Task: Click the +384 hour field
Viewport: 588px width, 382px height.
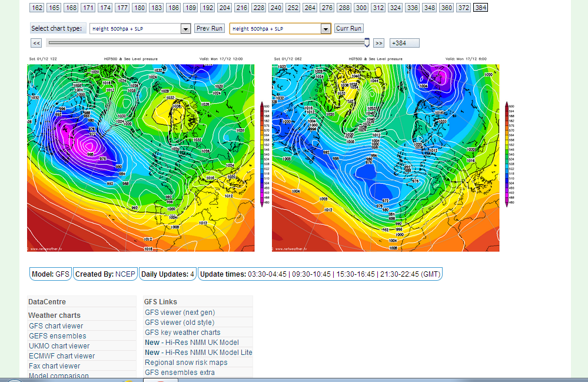Action: tap(404, 43)
